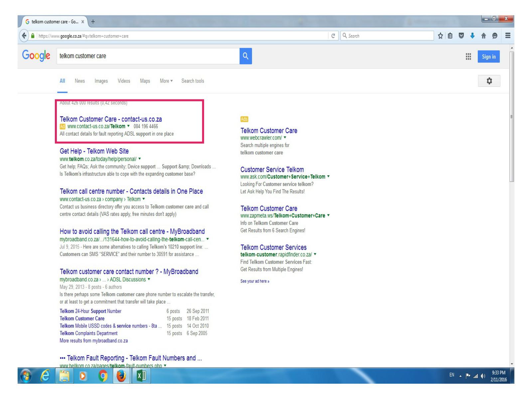This screenshot has height=399, width=532.
Task: Click the Sign in button
Action: point(489,57)
